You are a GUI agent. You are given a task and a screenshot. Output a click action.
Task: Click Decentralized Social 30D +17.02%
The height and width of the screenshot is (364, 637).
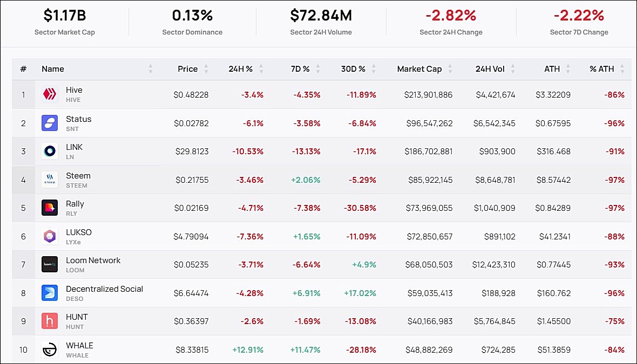tap(360, 293)
